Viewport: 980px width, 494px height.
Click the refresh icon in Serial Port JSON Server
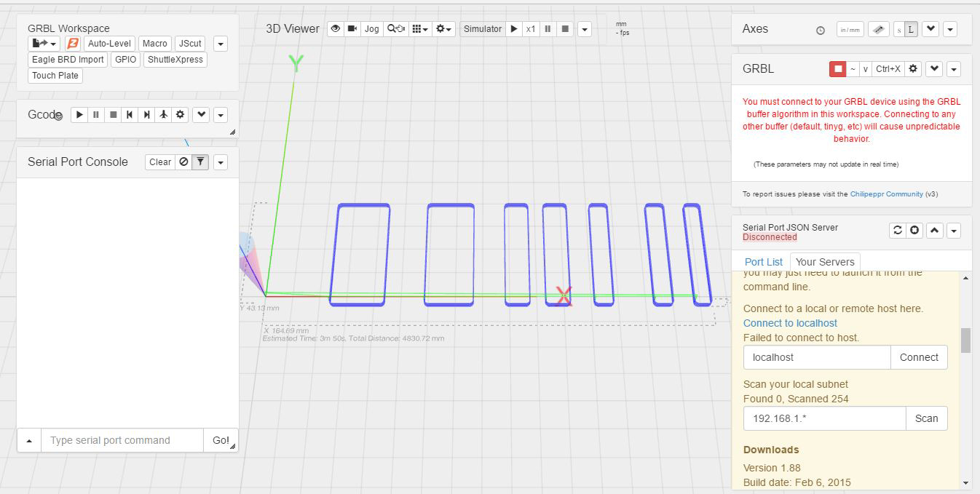898,231
